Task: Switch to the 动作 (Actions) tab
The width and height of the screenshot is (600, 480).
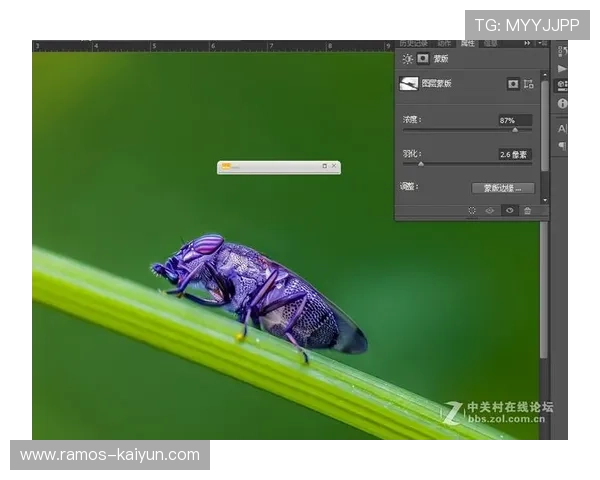Action: point(444,44)
